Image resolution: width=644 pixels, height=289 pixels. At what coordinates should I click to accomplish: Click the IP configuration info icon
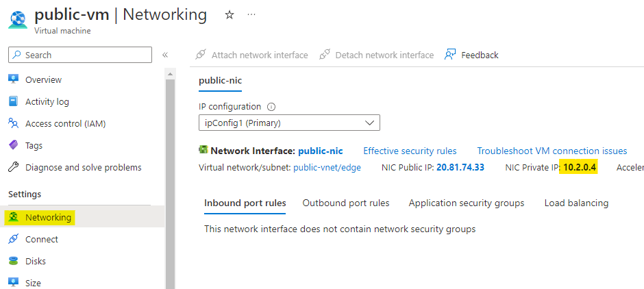coord(271,107)
